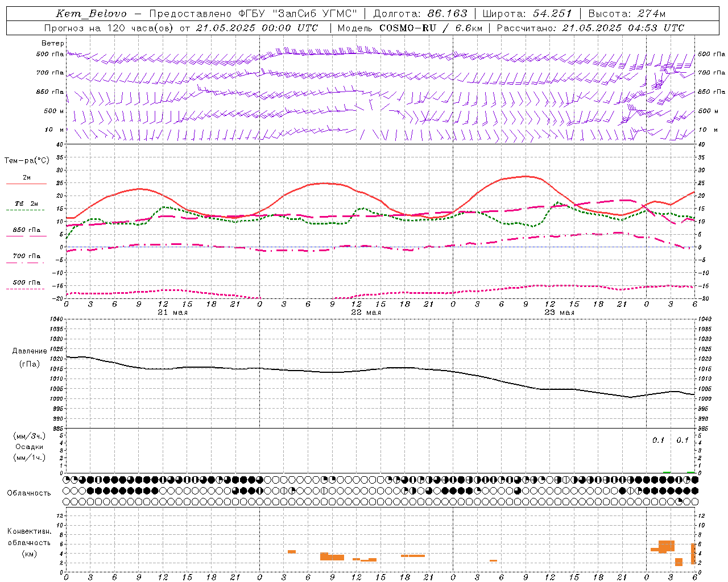Click the Kem_Belovo station title
Image resolution: width=728 pixels, height=582 pixels.
pos(92,14)
